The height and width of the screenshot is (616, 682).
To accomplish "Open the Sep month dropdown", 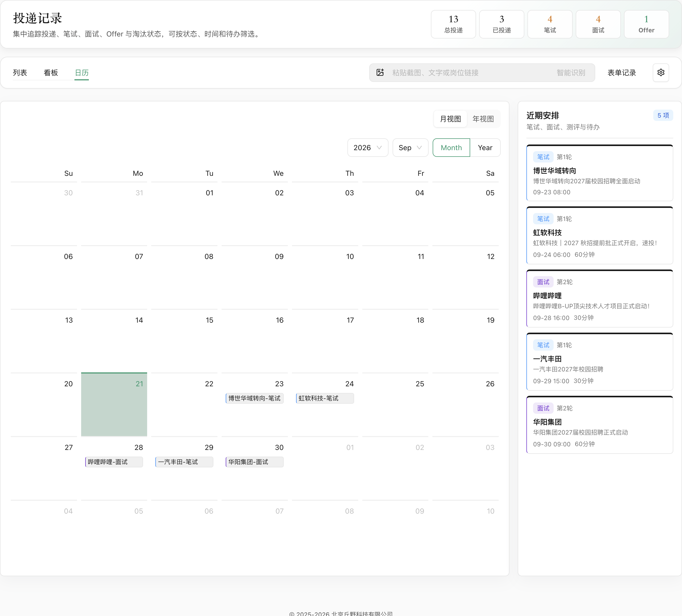I will [410, 148].
